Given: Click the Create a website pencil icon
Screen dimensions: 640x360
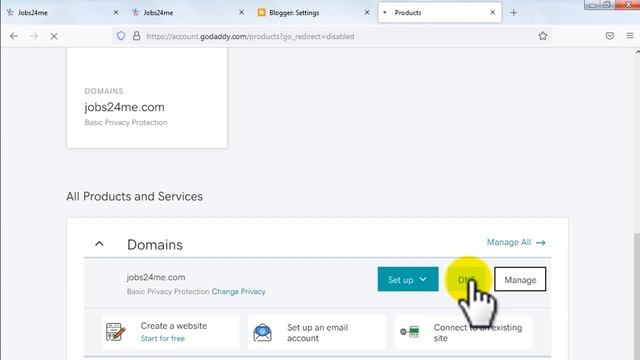Looking at the screenshot, I should click(x=116, y=332).
